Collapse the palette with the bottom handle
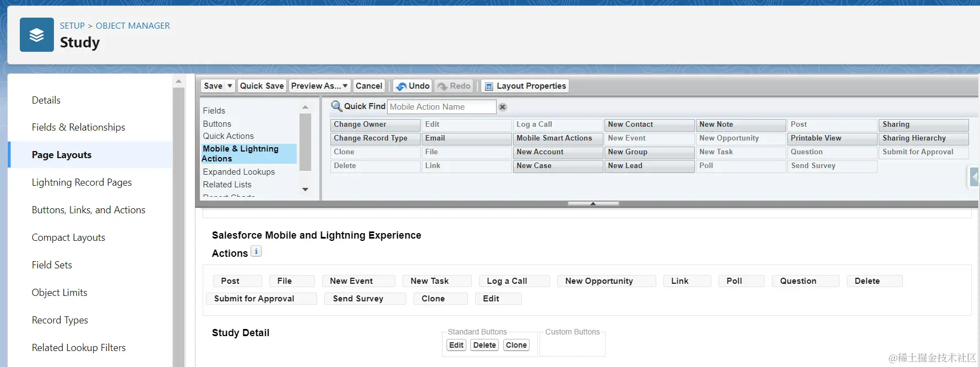This screenshot has height=367, width=980. click(x=593, y=203)
